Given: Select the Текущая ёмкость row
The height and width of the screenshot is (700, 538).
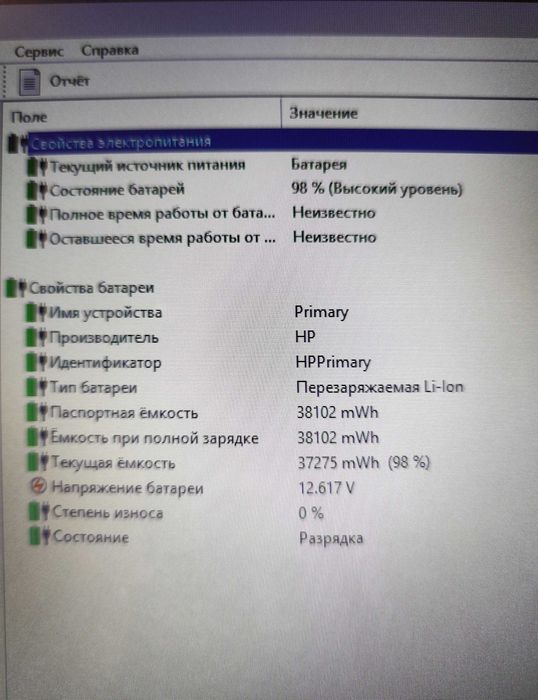Looking at the screenshot, I should [113, 462].
